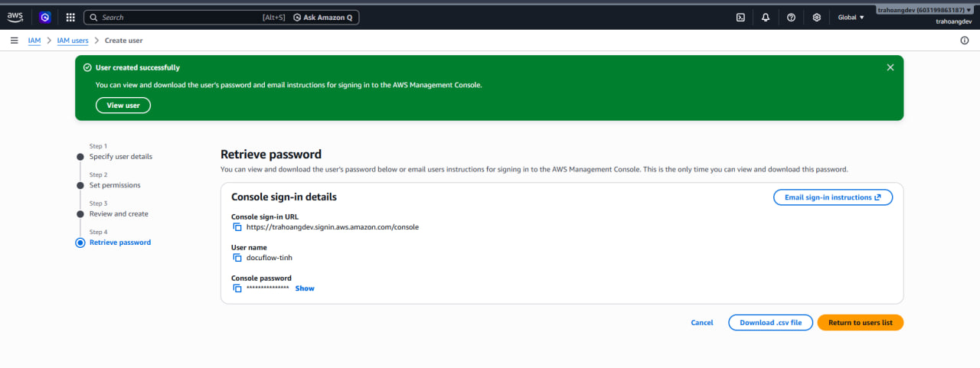
Task: Click the success check icon in banner
Action: point(87,67)
